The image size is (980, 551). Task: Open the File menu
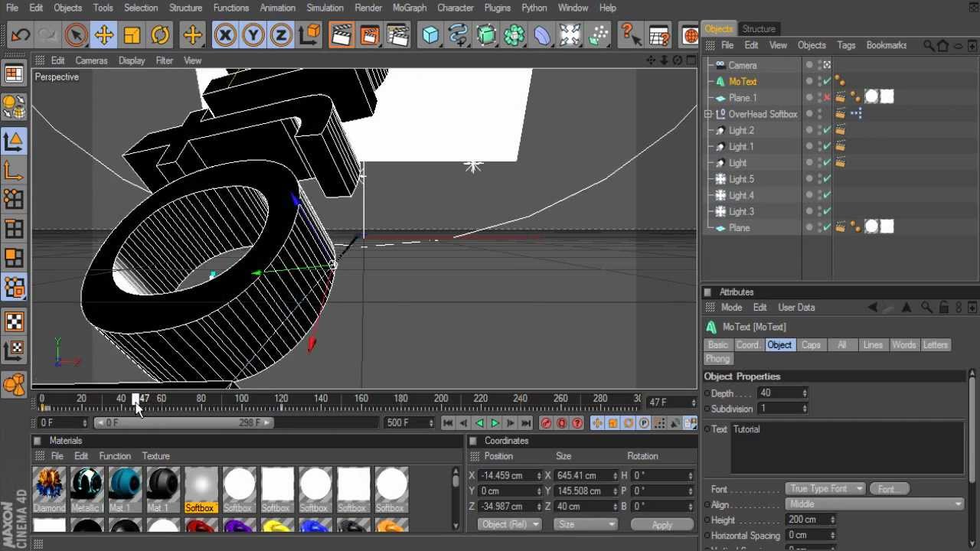point(12,8)
